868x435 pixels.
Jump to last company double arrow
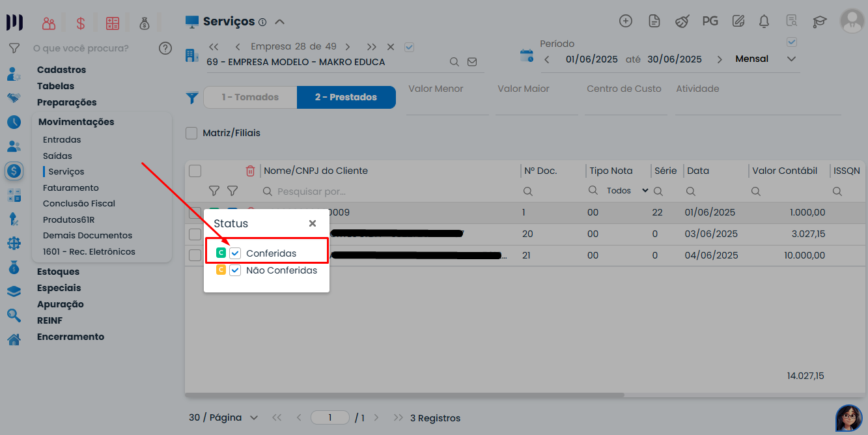tap(371, 47)
